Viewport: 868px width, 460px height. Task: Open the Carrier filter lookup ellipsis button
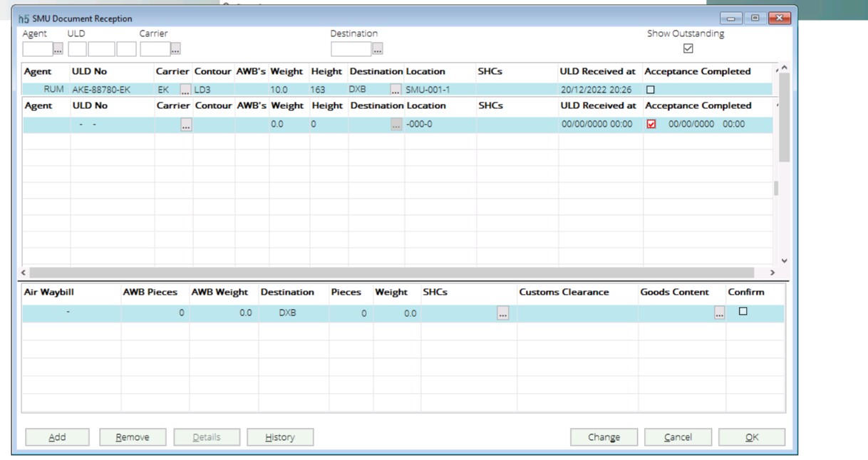(x=175, y=49)
